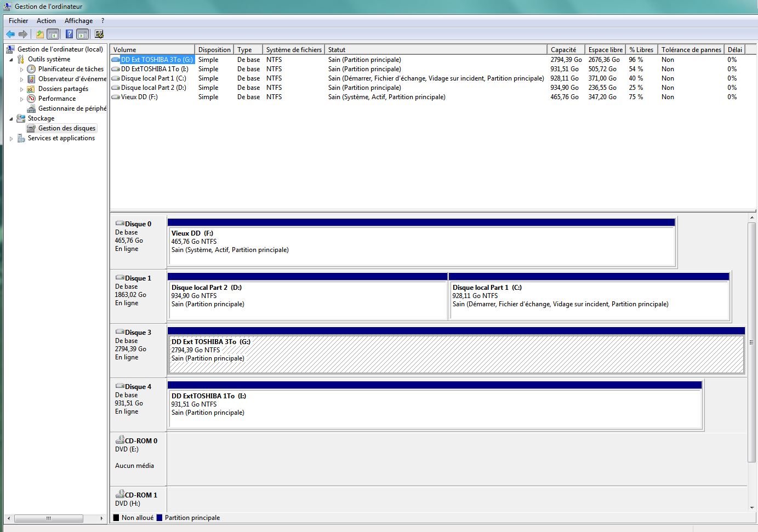Click the Stockage storage icon

tap(21, 118)
